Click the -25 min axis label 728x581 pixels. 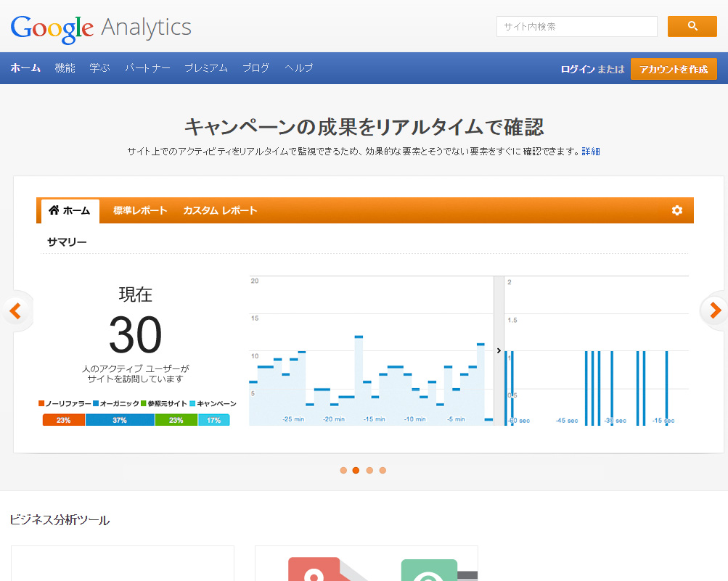tap(293, 419)
